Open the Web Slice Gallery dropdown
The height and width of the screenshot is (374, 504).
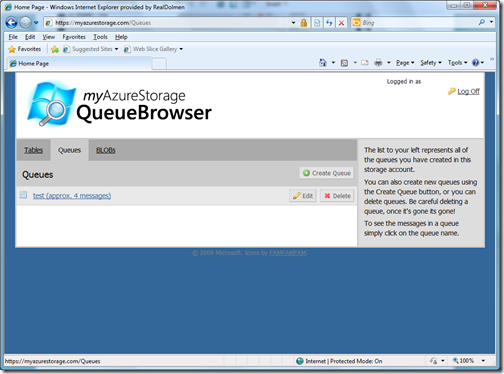coord(153,49)
